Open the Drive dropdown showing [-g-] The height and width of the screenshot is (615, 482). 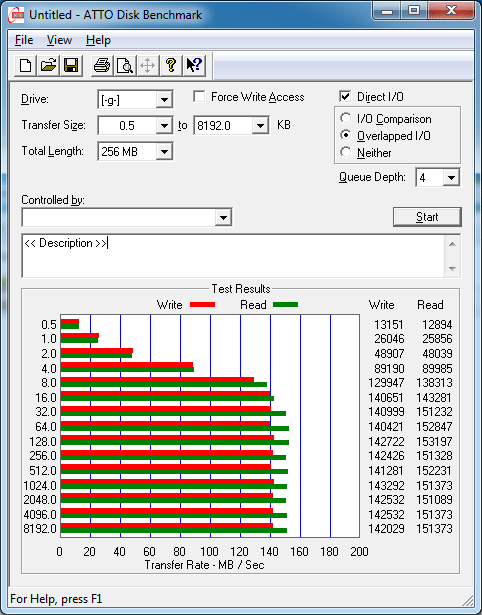pyautogui.click(x=164, y=100)
